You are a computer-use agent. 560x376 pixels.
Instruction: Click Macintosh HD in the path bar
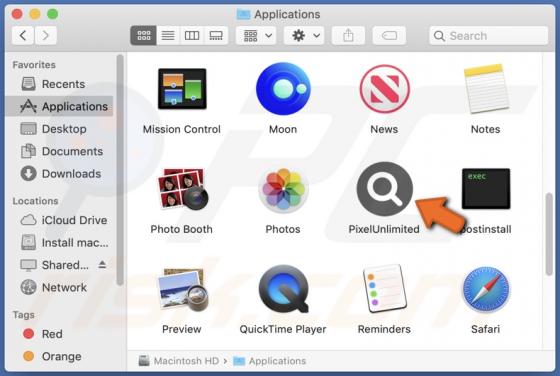pos(179,361)
